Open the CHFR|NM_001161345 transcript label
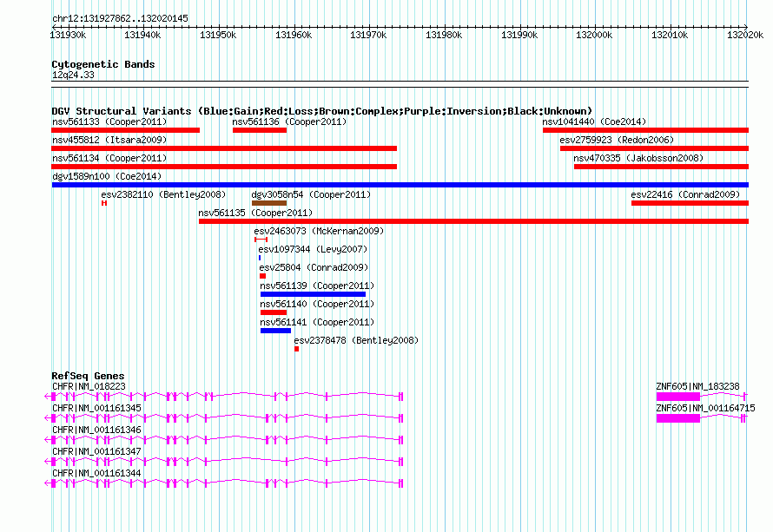Screen dimensions: 773x532 [x=96, y=409]
